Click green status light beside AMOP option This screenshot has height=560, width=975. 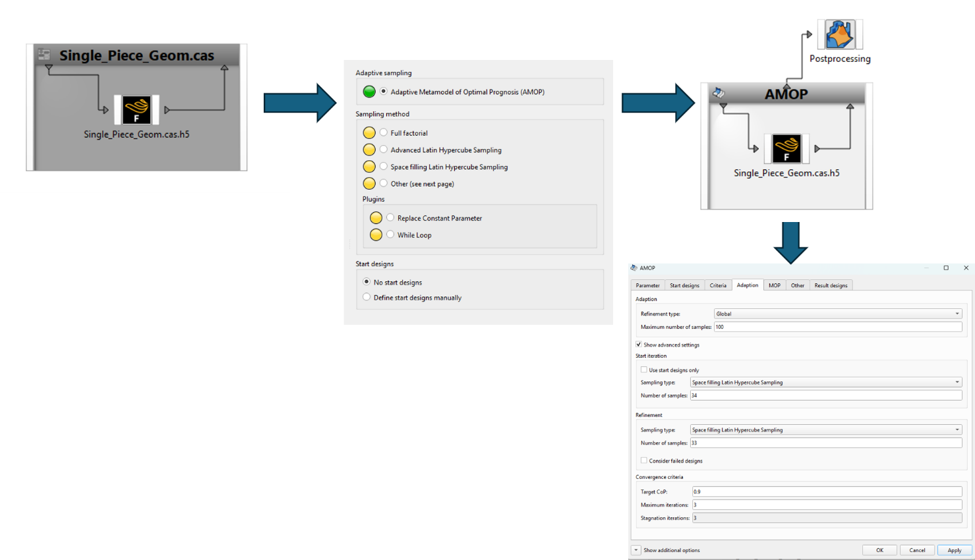[369, 92]
